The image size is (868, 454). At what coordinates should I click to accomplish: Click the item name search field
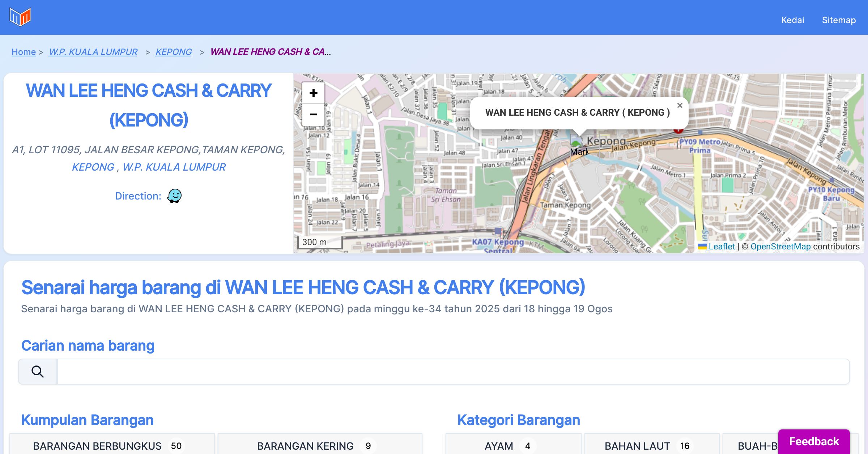pyautogui.click(x=453, y=372)
